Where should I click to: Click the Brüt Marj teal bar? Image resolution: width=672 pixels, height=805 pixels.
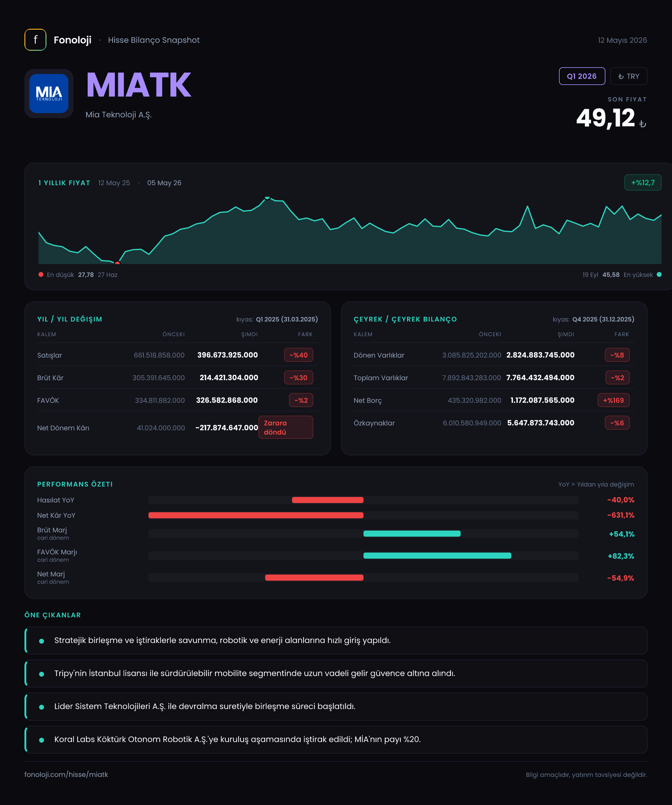tap(412, 534)
